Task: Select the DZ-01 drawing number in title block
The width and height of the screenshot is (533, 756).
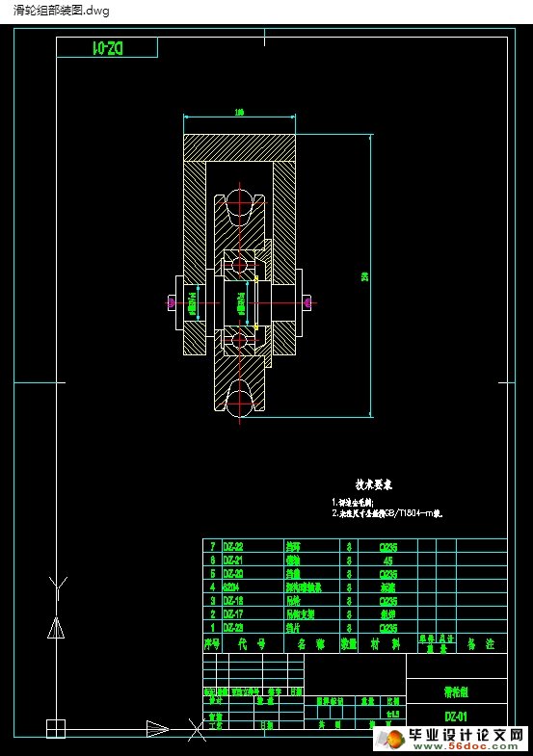Action: click(x=456, y=717)
